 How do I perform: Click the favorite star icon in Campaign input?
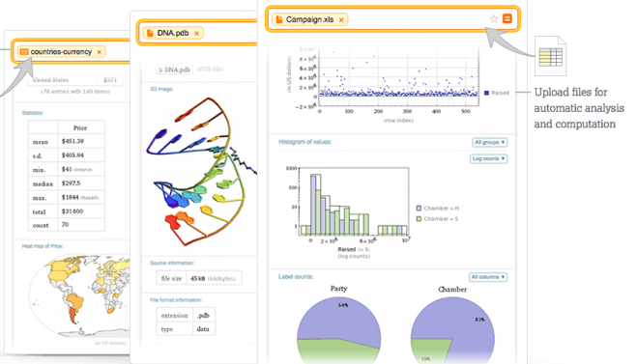click(x=494, y=18)
